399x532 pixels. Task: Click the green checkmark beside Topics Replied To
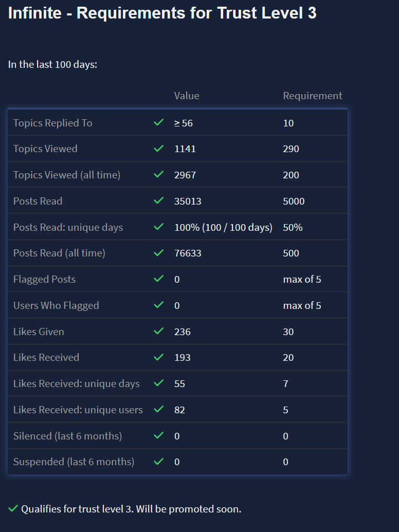(159, 123)
